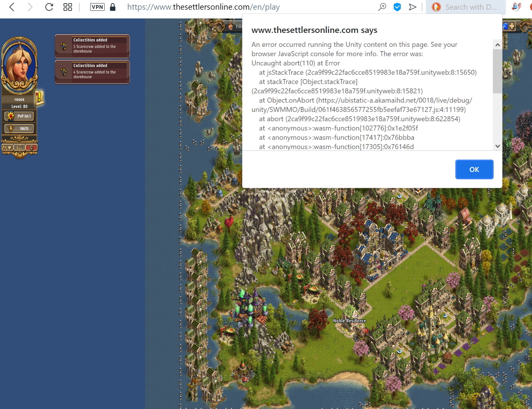Image resolution: width=532 pixels, height=409 pixels.
Task: Open the cartoon mouse extension icon
Action: [516, 7]
